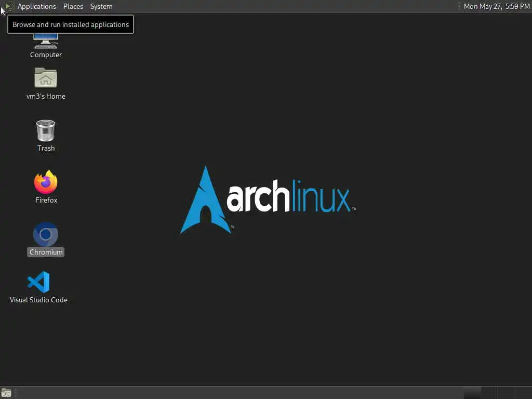
Task: Click the show desktop button in bottom panel
Action: tap(6, 393)
